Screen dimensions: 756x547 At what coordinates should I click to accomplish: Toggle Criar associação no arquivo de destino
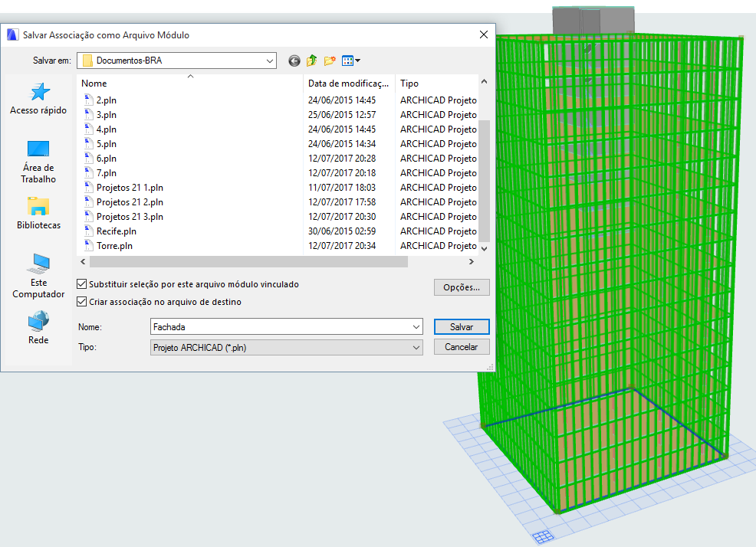click(82, 302)
